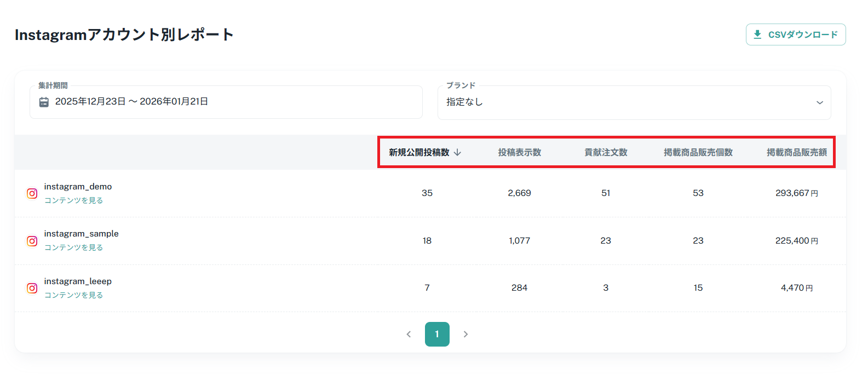The image size is (868, 386).
Task: Open コンテンツを見る link for instagram_leeep
Action: coord(73,295)
